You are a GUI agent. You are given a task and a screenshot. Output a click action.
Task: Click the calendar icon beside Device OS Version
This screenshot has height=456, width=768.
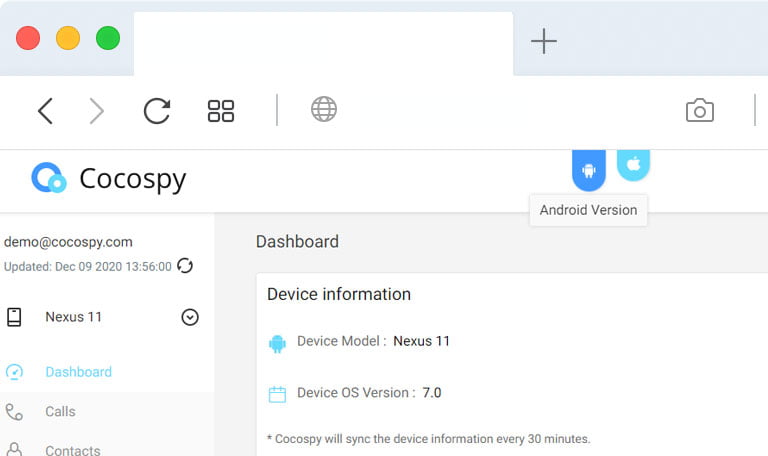coord(277,394)
